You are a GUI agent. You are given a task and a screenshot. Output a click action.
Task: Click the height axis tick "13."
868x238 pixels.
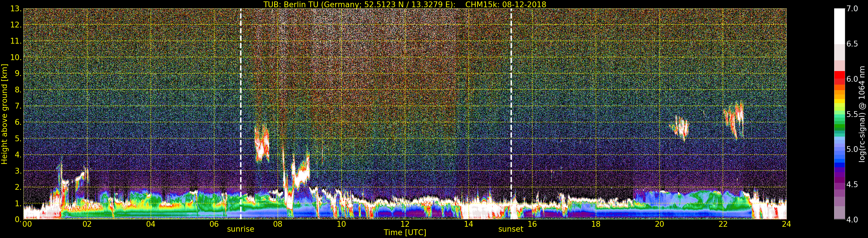16,9
